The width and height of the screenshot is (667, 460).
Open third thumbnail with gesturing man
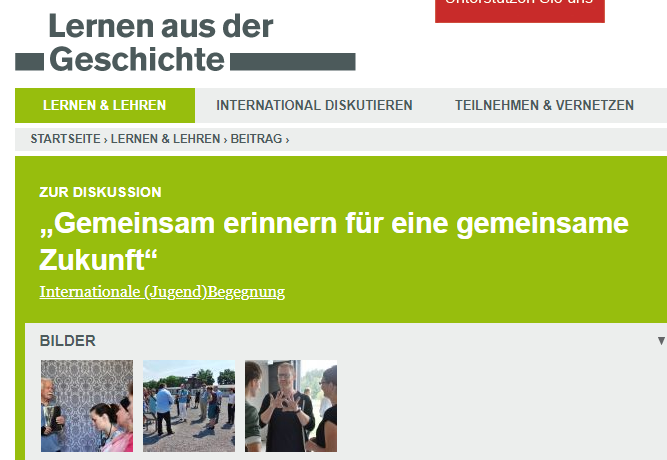(291, 406)
